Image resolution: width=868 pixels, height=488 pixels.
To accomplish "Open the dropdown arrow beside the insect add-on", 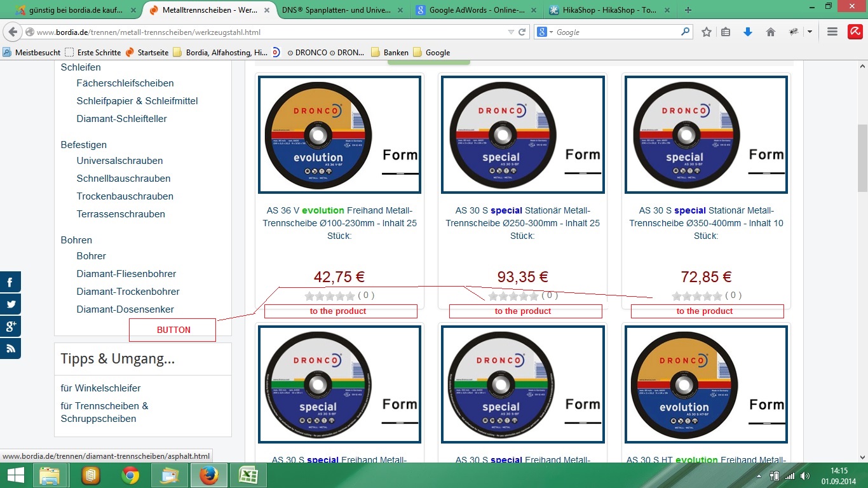I will [810, 32].
